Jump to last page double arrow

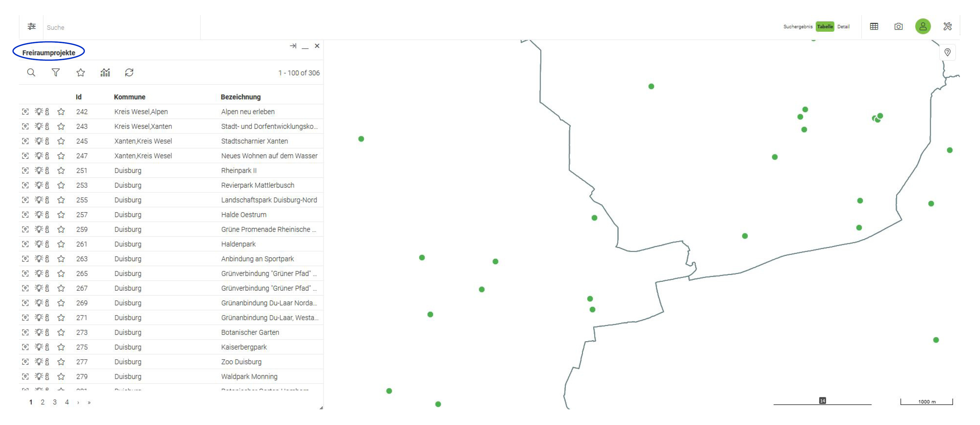(89, 402)
